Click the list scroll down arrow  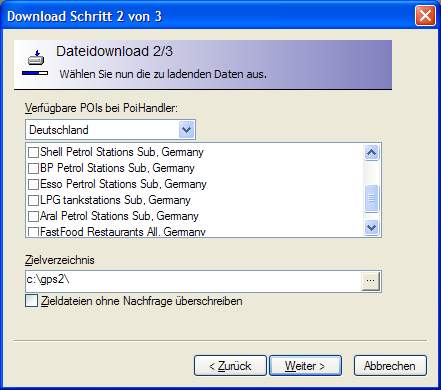(x=371, y=228)
